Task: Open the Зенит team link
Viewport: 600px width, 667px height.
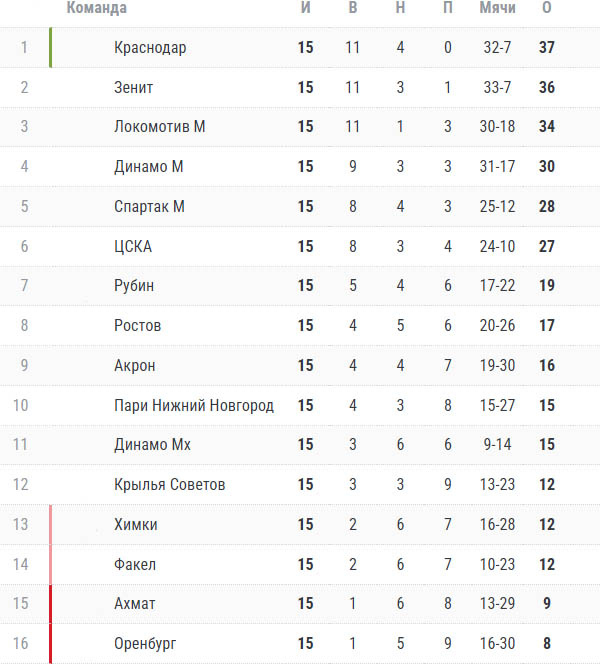Action: (x=133, y=87)
